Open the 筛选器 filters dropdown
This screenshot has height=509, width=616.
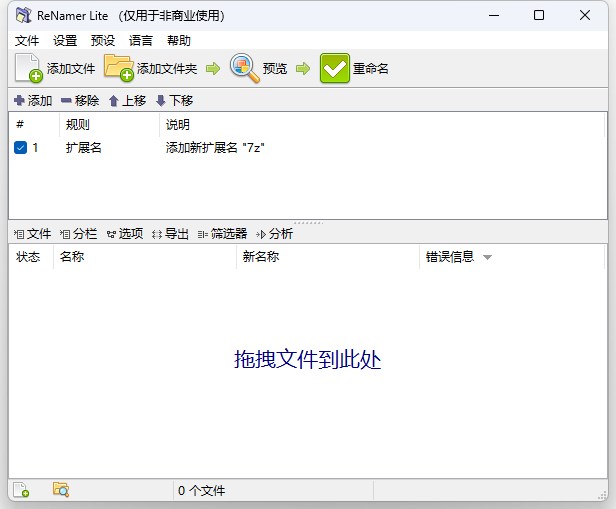pos(222,234)
